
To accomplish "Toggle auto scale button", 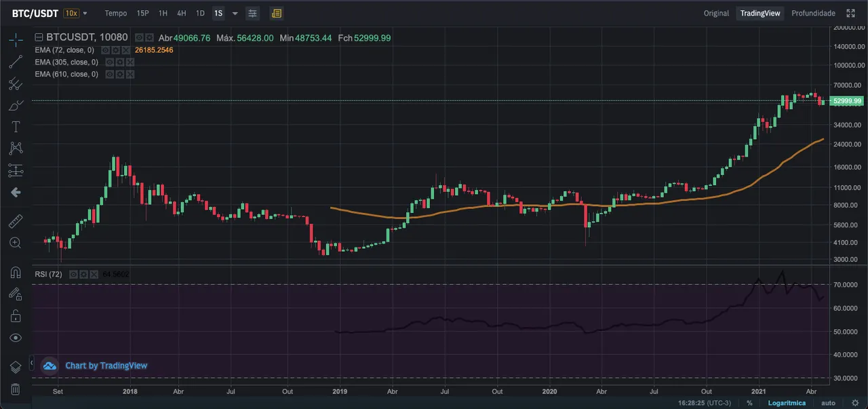I will [829, 403].
